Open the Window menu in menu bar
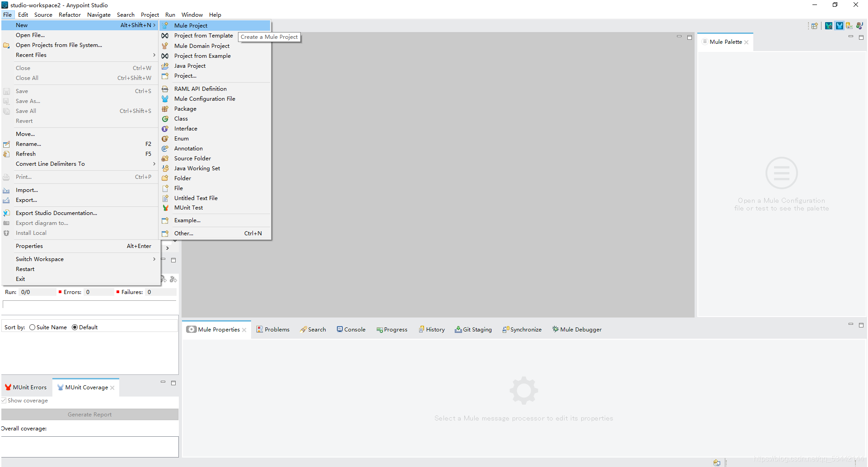This screenshot has width=868, height=467. pos(192,15)
